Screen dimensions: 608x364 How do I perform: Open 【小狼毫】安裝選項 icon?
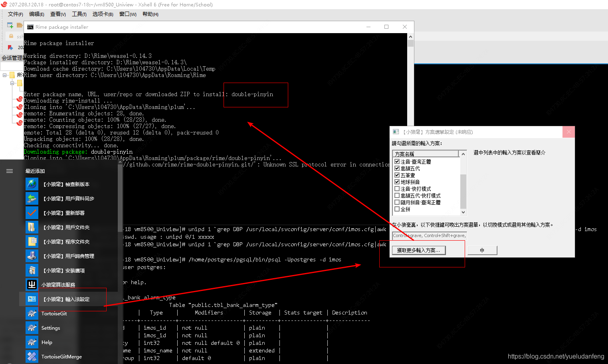click(x=32, y=270)
